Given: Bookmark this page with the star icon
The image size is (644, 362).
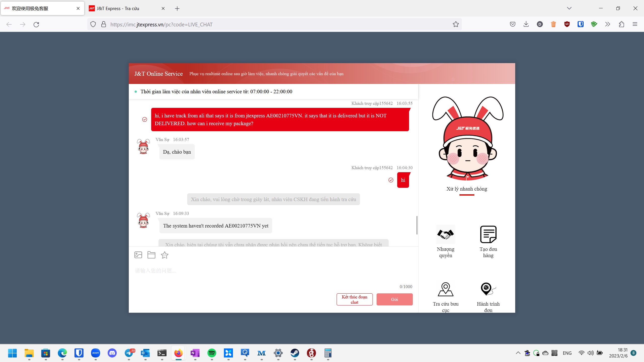Looking at the screenshot, I should (456, 24).
